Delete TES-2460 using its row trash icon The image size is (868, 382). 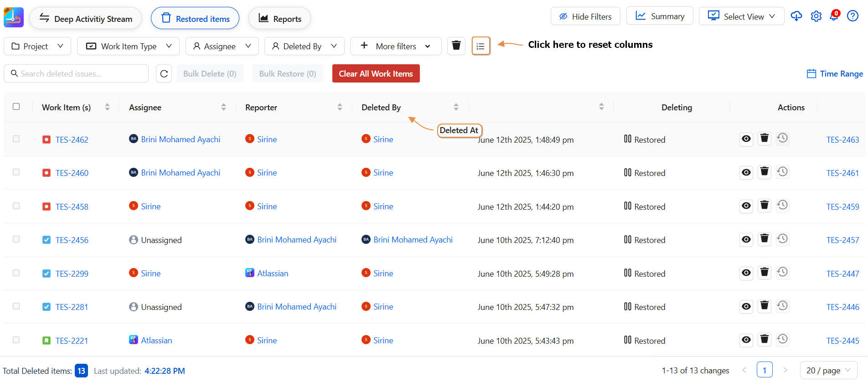pyautogui.click(x=765, y=172)
